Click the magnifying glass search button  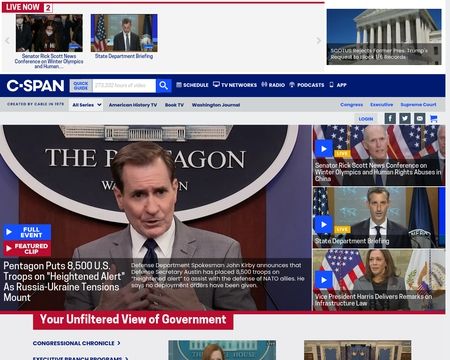click(x=163, y=86)
